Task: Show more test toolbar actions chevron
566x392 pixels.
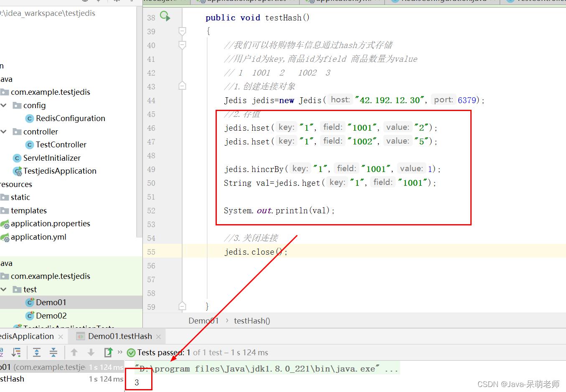Action: tap(120, 352)
